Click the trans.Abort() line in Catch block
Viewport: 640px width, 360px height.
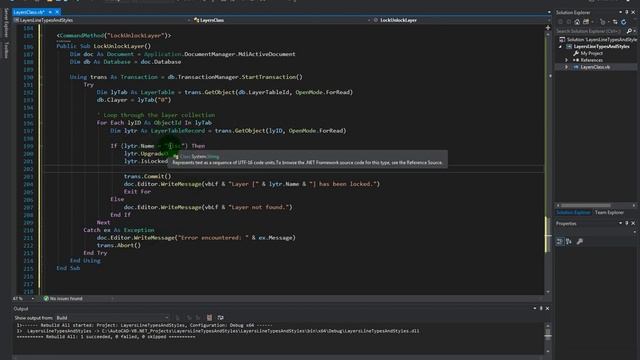point(119,245)
